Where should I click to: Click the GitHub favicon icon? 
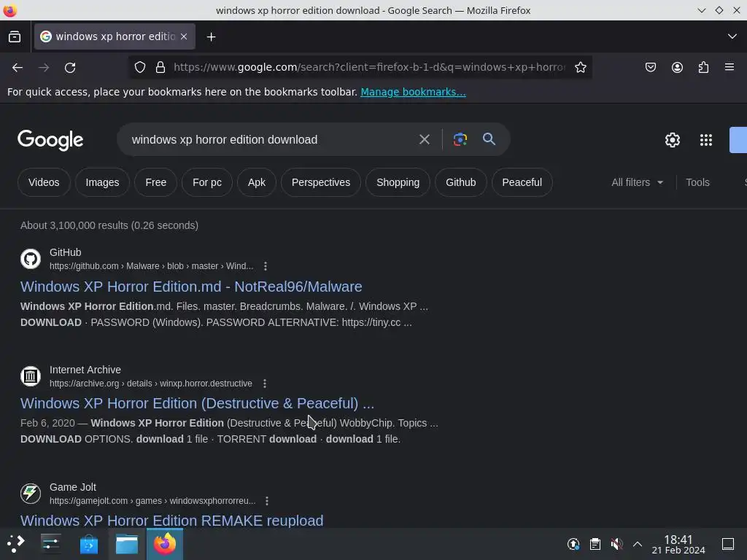tap(31, 259)
